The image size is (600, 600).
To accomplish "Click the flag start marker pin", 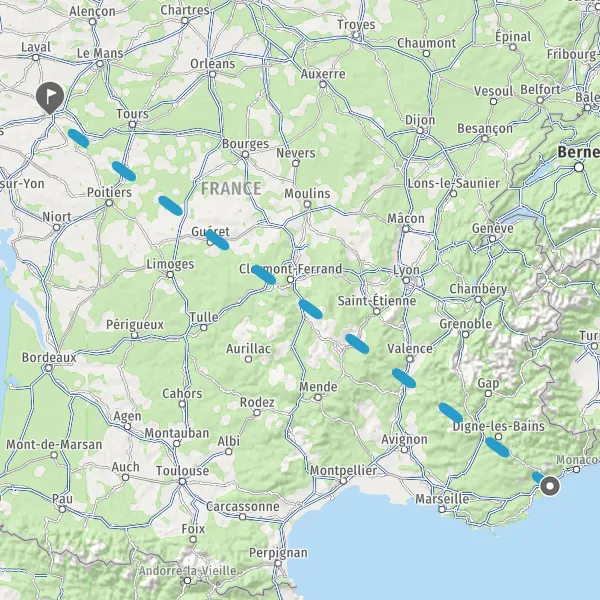I will point(50,98).
